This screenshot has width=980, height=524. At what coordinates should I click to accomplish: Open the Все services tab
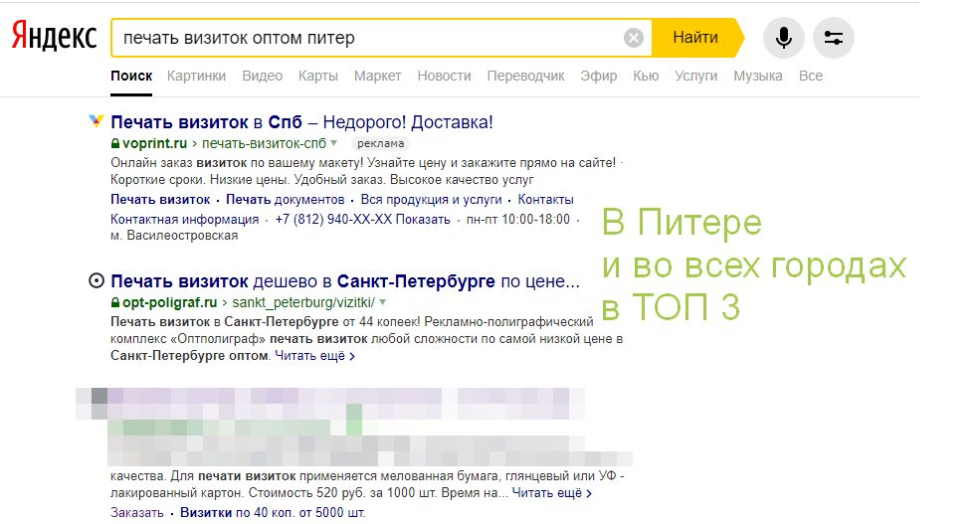[811, 76]
